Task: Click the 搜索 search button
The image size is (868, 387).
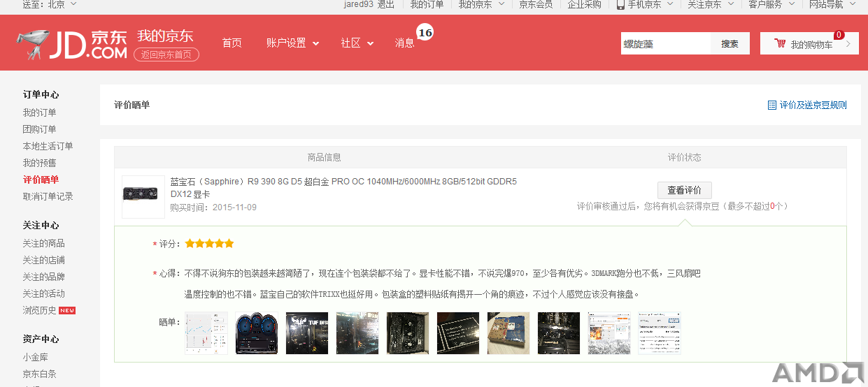Action: pyautogui.click(x=730, y=43)
